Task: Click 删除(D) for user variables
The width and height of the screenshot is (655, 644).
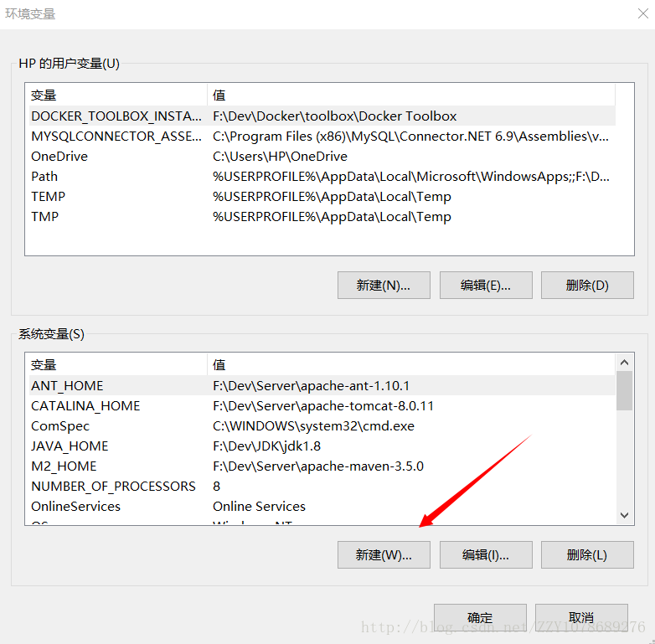Action: coord(587,286)
